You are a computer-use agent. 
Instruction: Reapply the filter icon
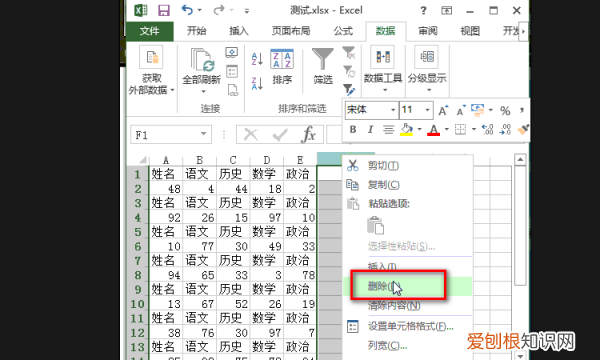pyautogui.click(x=349, y=72)
